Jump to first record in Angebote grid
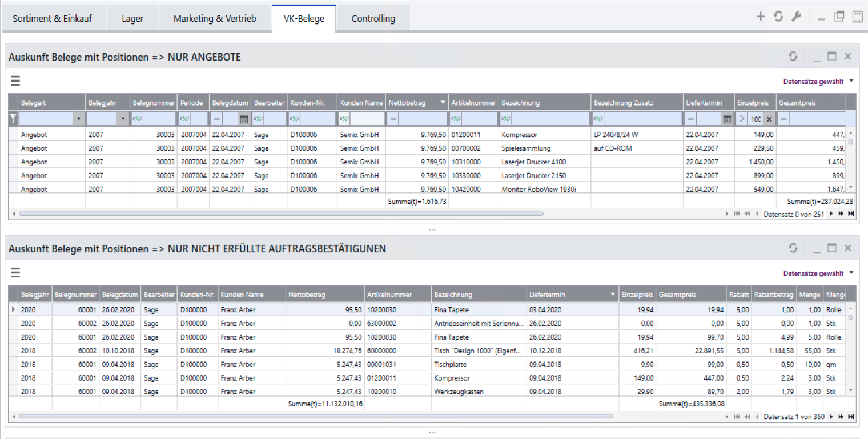The image size is (868, 439). 737,214
